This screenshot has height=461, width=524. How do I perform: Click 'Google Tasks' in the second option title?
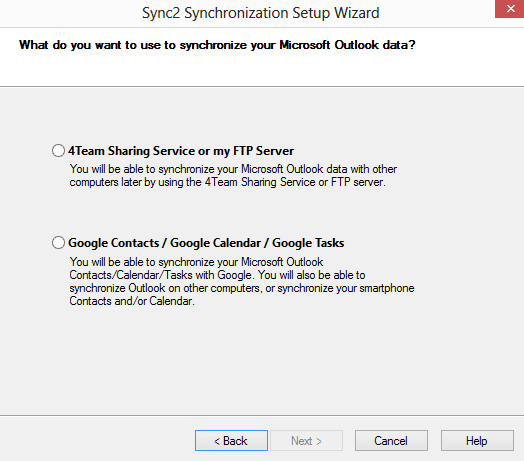click(x=308, y=243)
